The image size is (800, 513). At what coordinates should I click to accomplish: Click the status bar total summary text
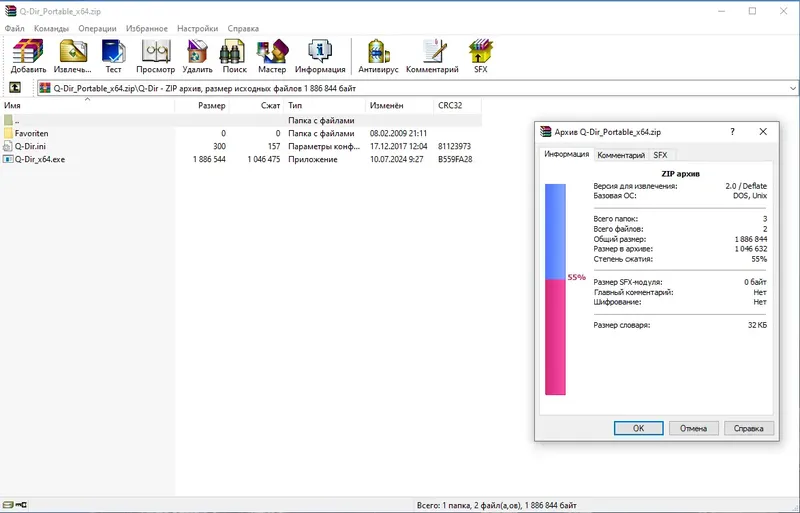click(496, 505)
